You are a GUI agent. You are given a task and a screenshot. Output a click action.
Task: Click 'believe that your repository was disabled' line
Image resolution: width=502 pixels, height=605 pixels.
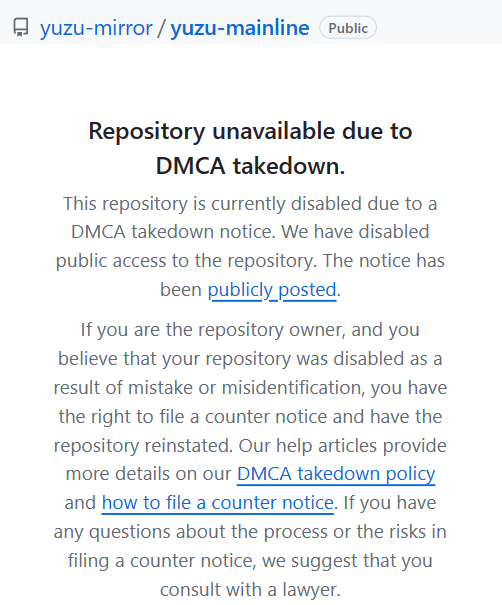coord(250,359)
